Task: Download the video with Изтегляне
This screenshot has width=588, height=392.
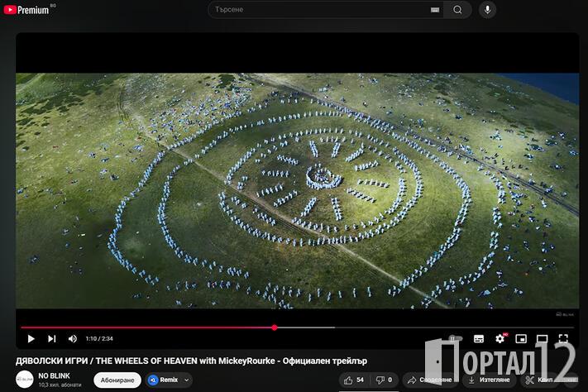Action: (490, 380)
